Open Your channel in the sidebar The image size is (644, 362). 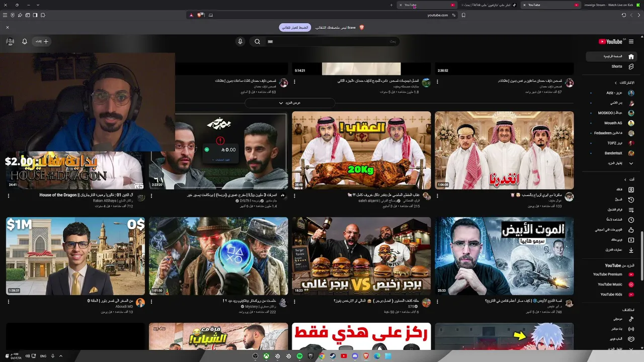click(612, 190)
